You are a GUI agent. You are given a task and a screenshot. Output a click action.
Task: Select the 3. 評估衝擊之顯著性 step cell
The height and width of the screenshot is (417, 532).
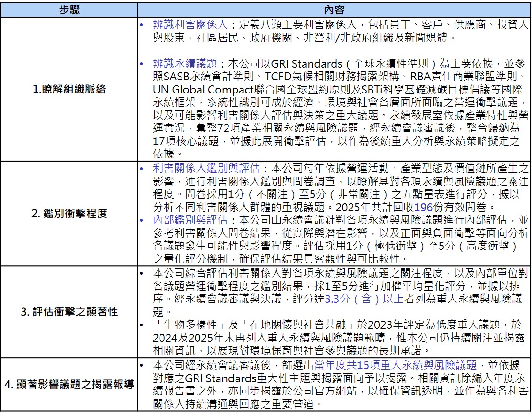click(69, 311)
